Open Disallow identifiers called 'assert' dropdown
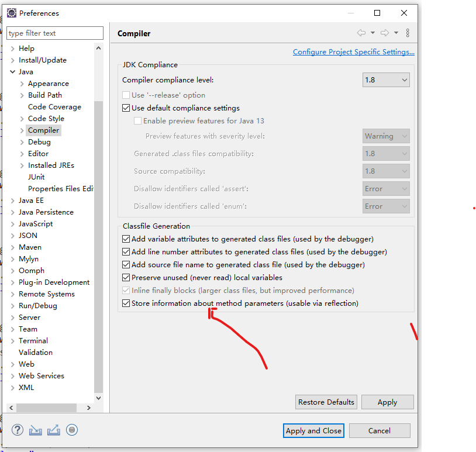Screen dimensions: 476x452 386,188
